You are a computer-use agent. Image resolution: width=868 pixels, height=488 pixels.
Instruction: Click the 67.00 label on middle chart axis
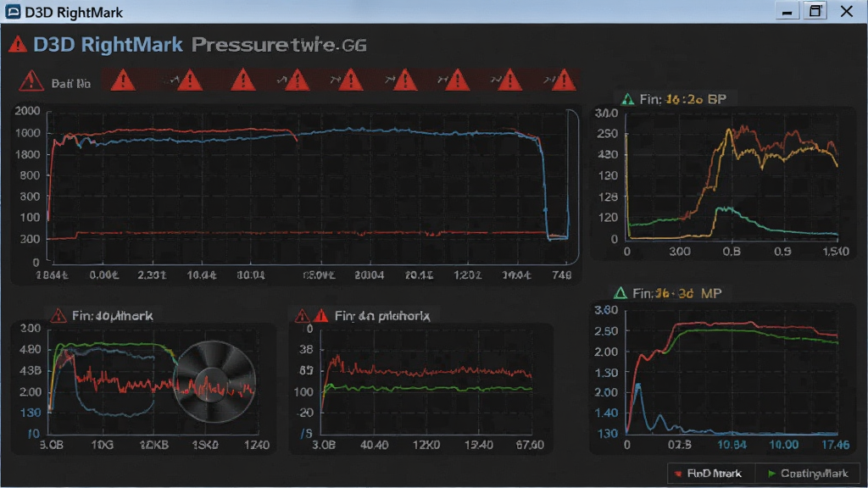530,445
